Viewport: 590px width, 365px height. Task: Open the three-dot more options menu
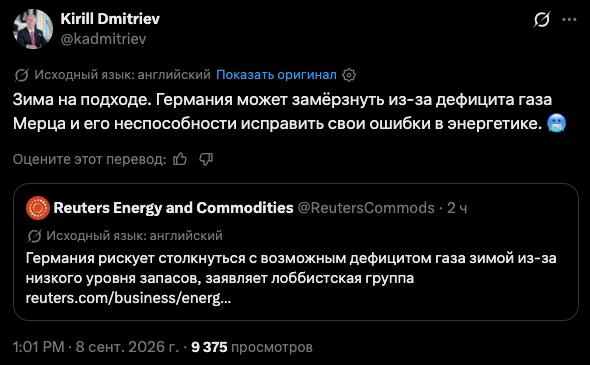569,20
